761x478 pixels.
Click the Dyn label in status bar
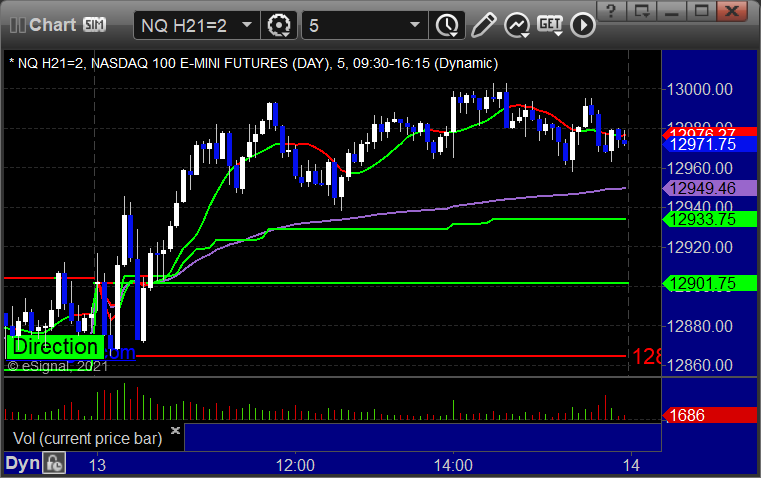click(x=22, y=463)
